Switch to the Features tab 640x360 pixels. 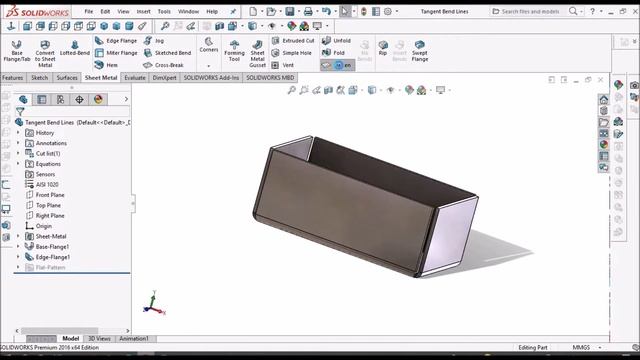coord(13,78)
